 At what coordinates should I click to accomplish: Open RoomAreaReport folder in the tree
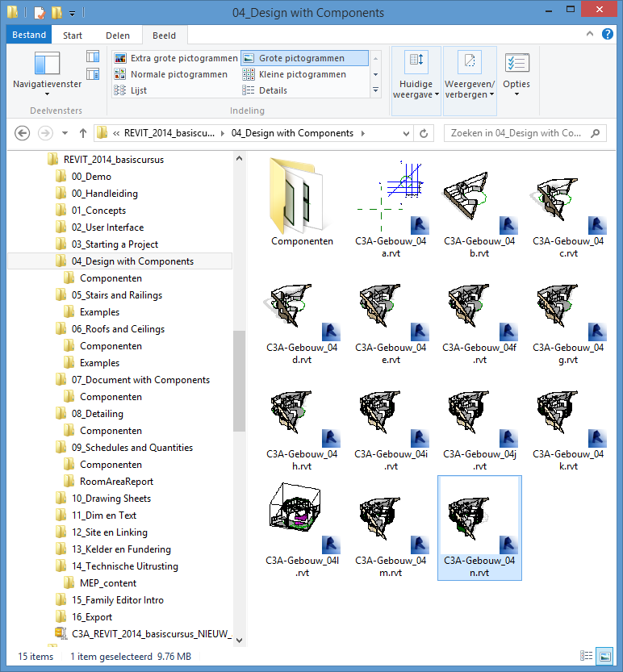click(116, 482)
